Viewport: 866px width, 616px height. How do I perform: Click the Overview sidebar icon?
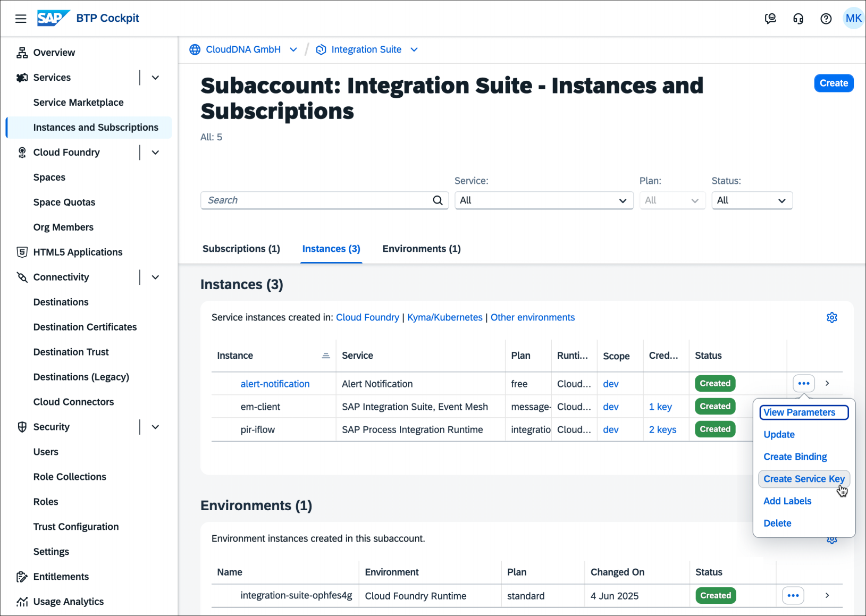click(x=22, y=53)
